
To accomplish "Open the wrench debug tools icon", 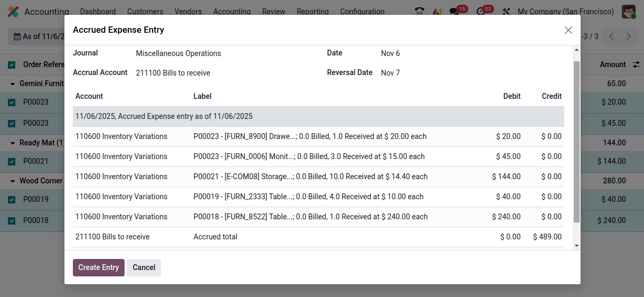I will point(506,12).
